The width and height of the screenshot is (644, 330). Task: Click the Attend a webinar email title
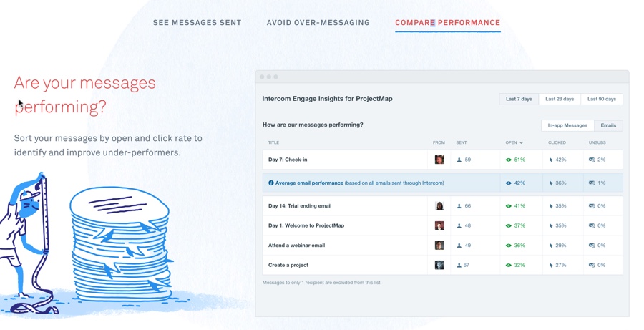coord(296,246)
